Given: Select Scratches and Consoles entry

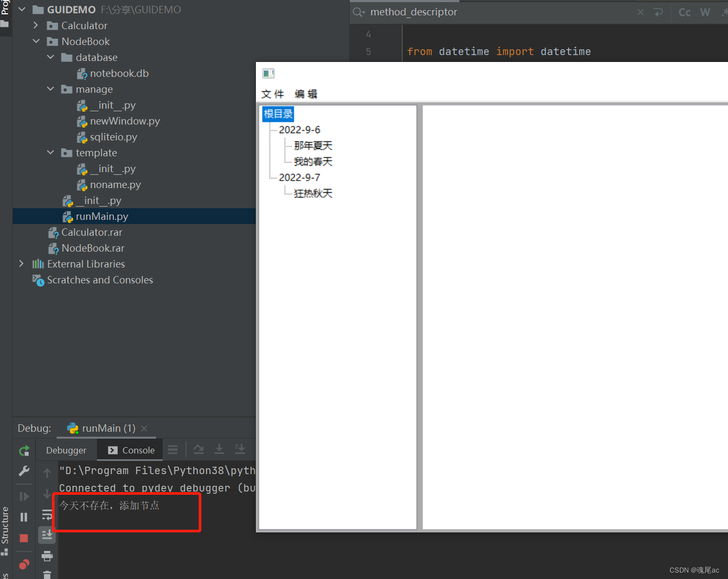Looking at the screenshot, I should tap(93, 280).
